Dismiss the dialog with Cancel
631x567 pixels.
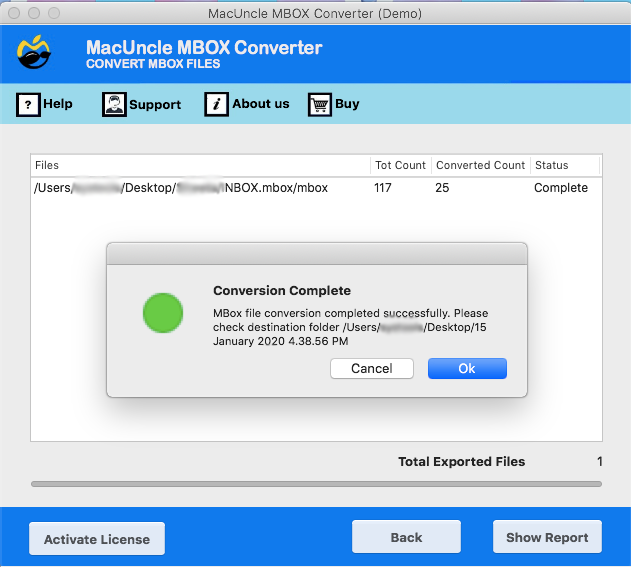coord(372,369)
